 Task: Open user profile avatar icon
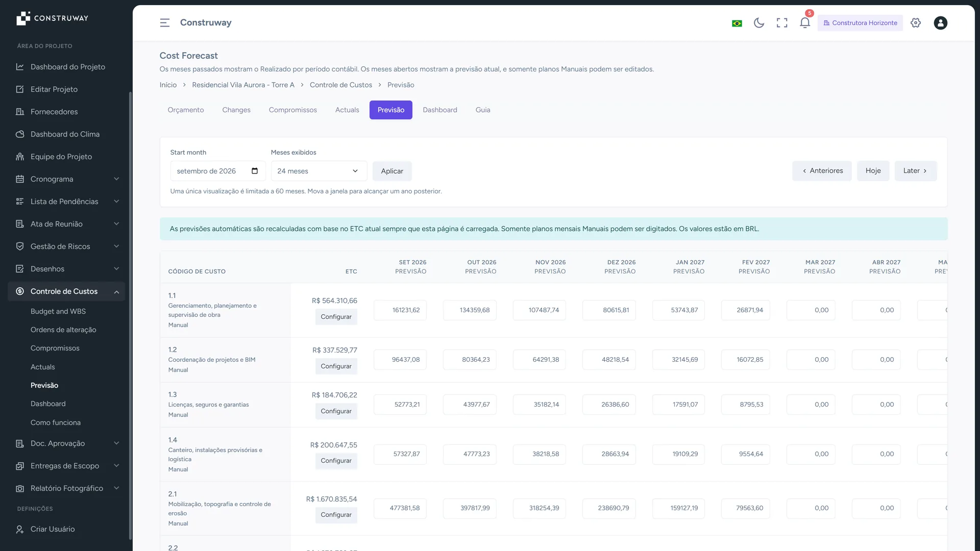[x=940, y=23]
